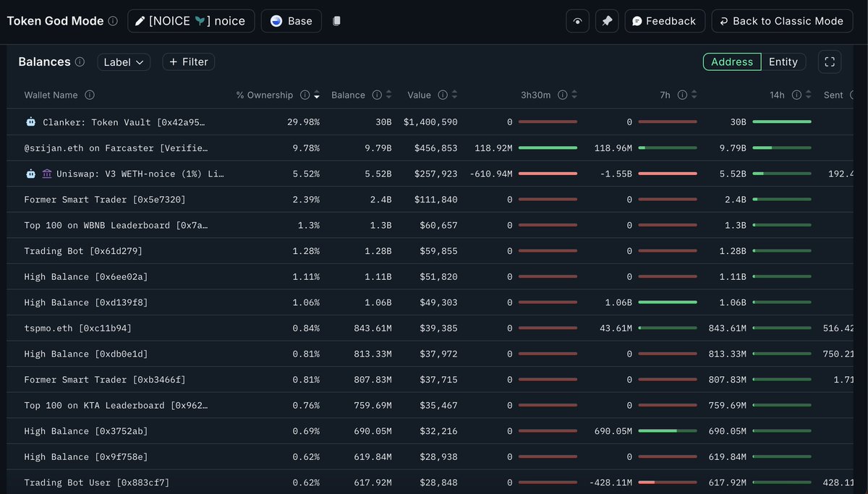868x494 pixels.
Task: Toggle the eye visibility icon in header
Action: tap(577, 21)
